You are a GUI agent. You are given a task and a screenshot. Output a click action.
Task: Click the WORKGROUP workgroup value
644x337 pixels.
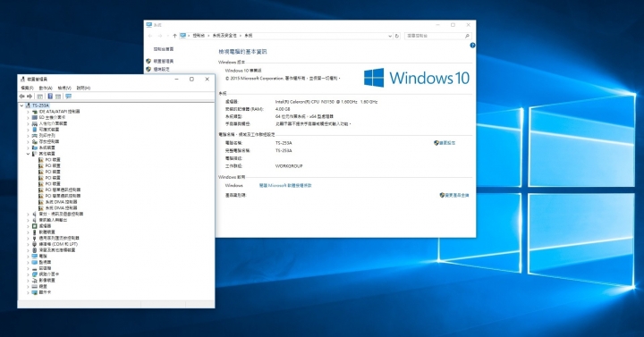tap(289, 166)
